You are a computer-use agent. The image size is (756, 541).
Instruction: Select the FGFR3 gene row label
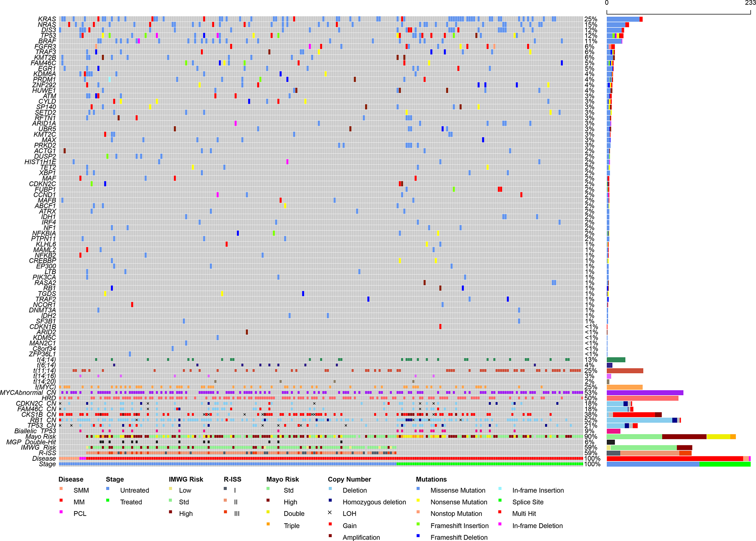(x=45, y=46)
